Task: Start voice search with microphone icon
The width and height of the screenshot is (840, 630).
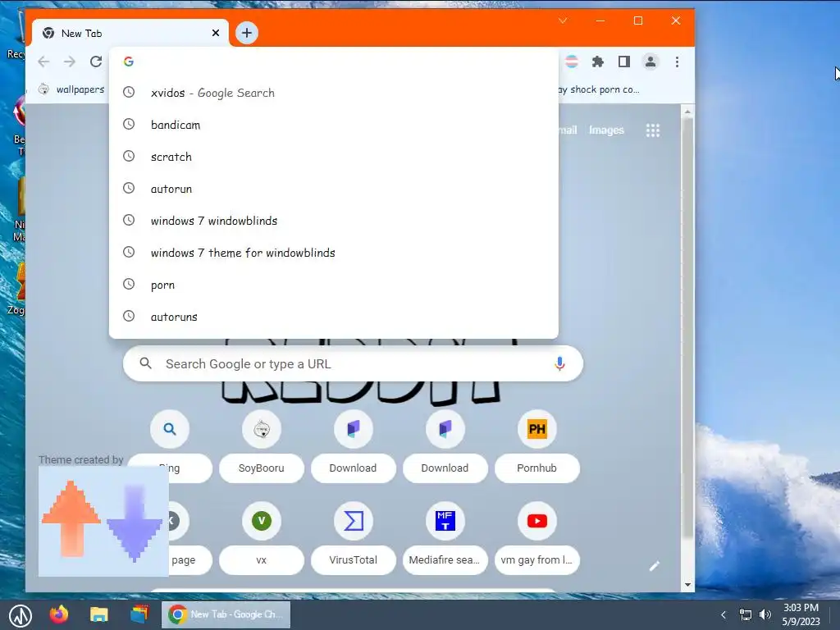Action: (559, 363)
